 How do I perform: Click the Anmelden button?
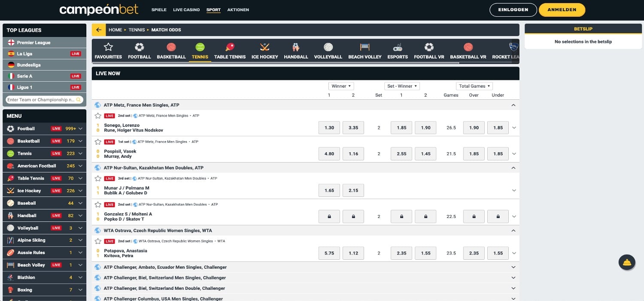(562, 9)
